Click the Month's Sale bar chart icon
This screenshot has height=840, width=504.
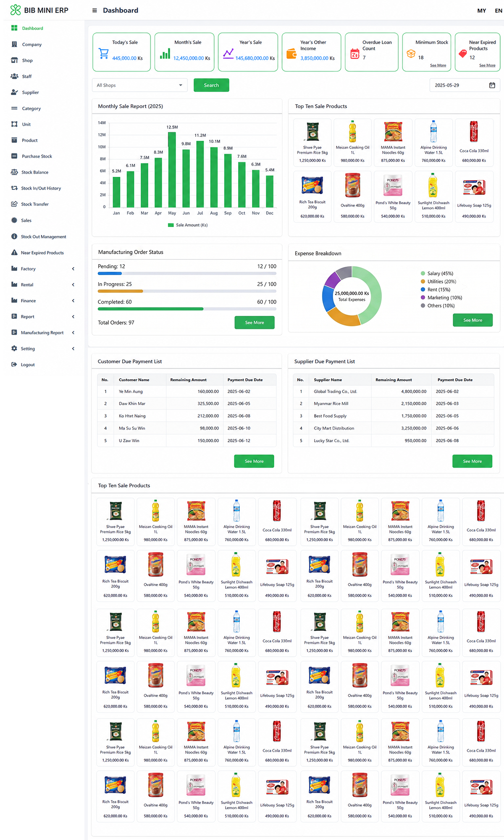pos(165,53)
